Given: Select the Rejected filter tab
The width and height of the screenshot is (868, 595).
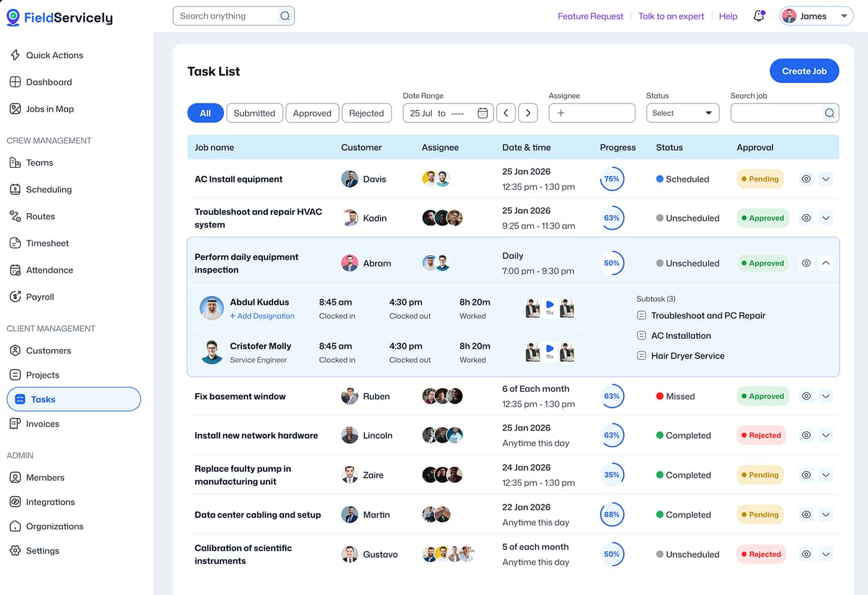Looking at the screenshot, I should [x=366, y=113].
